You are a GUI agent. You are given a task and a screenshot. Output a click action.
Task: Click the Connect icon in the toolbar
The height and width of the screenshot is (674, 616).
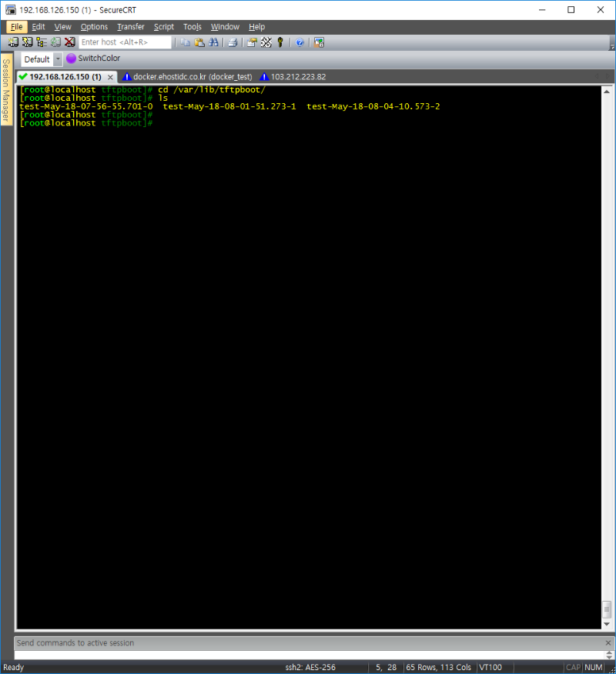point(13,42)
